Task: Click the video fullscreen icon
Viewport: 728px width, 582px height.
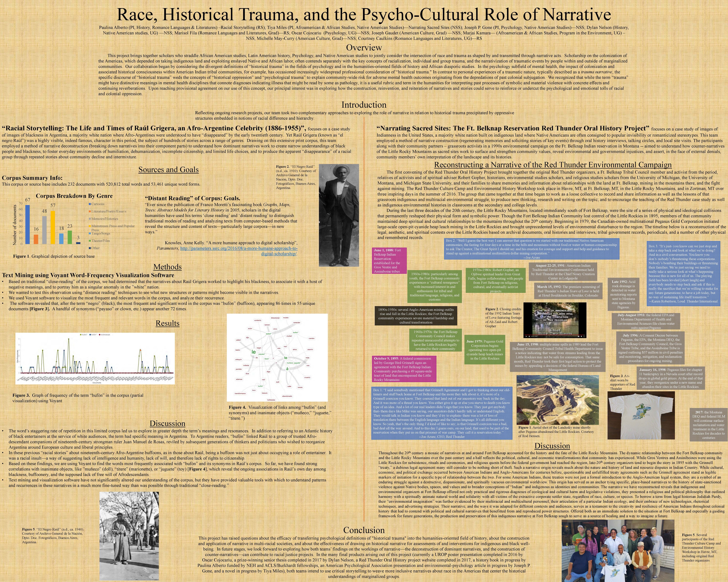Action: (584, 336)
